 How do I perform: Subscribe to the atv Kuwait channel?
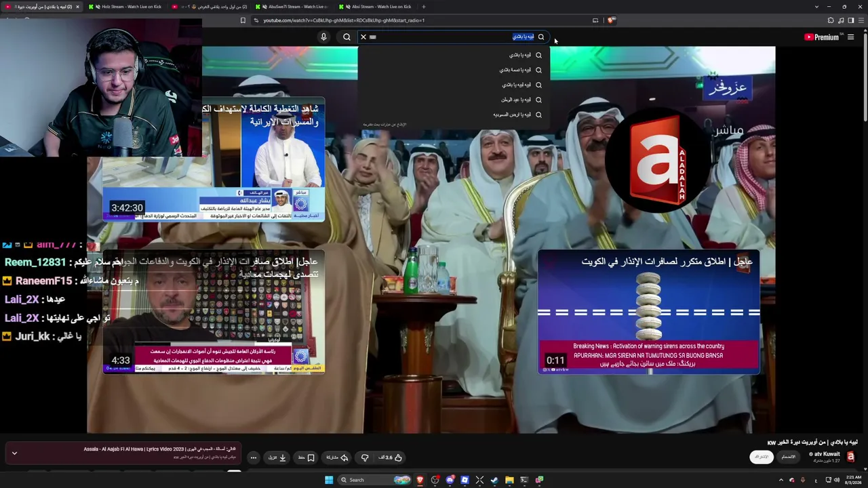pos(762,457)
